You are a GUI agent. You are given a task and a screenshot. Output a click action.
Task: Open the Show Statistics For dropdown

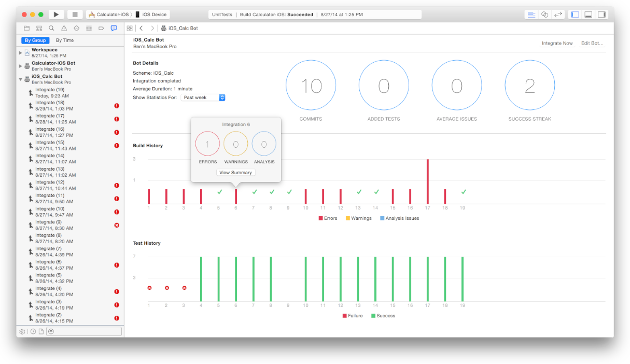point(203,97)
